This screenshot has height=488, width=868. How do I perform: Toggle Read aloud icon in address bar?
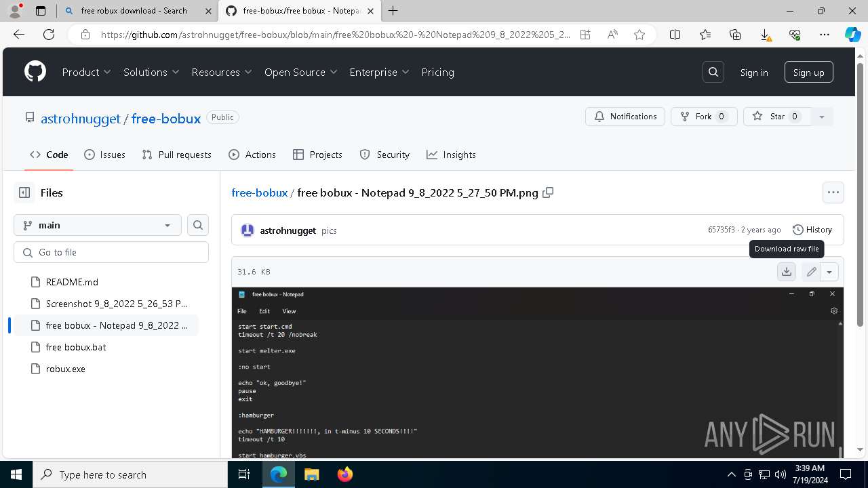point(612,35)
